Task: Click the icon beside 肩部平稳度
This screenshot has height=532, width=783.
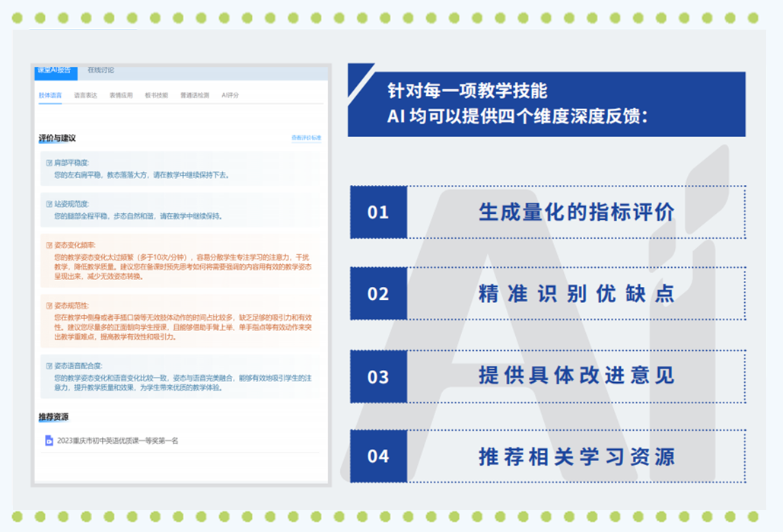Action: click(49, 163)
